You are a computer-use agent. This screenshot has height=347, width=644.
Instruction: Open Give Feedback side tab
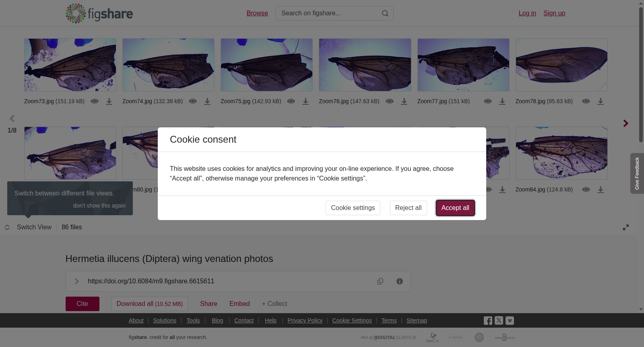tap(637, 173)
